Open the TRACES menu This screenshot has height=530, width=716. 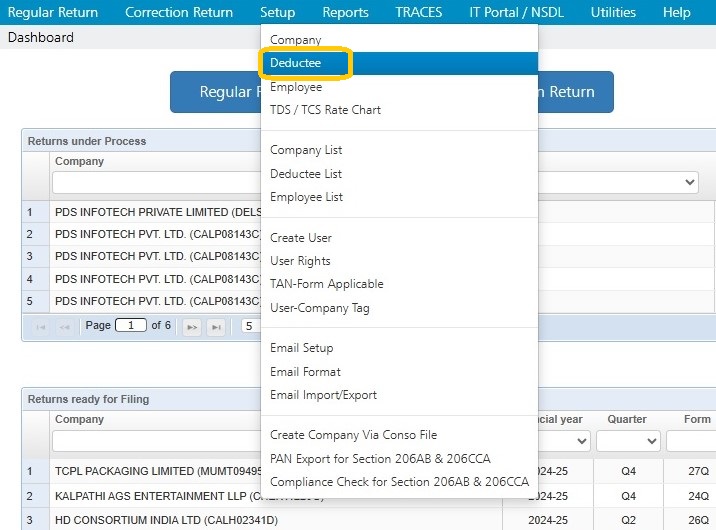coord(419,12)
